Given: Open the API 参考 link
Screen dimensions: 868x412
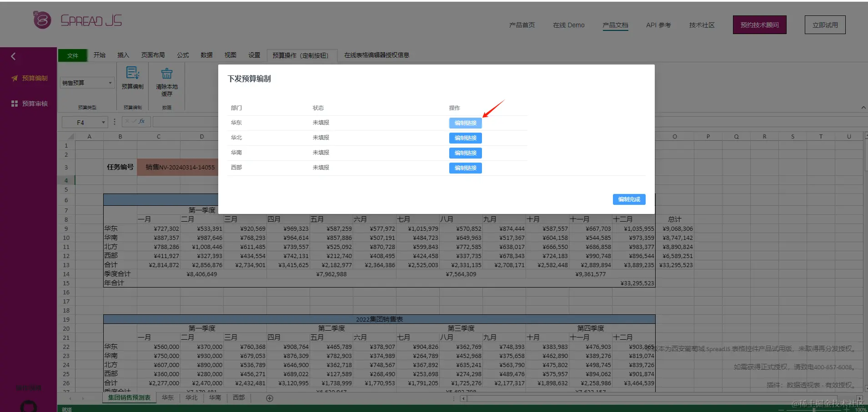Looking at the screenshot, I should [x=658, y=25].
